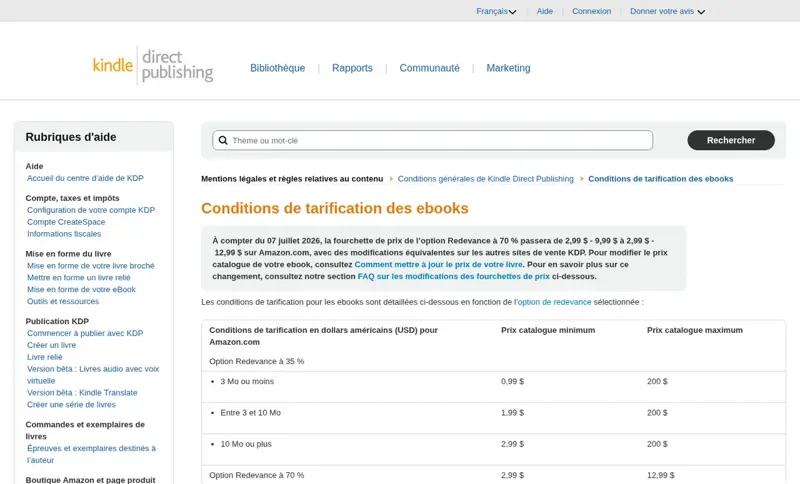Click the magnifying glass search icon
This screenshot has height=484, width=800.
pyautogui.click(x=223, y=140)
